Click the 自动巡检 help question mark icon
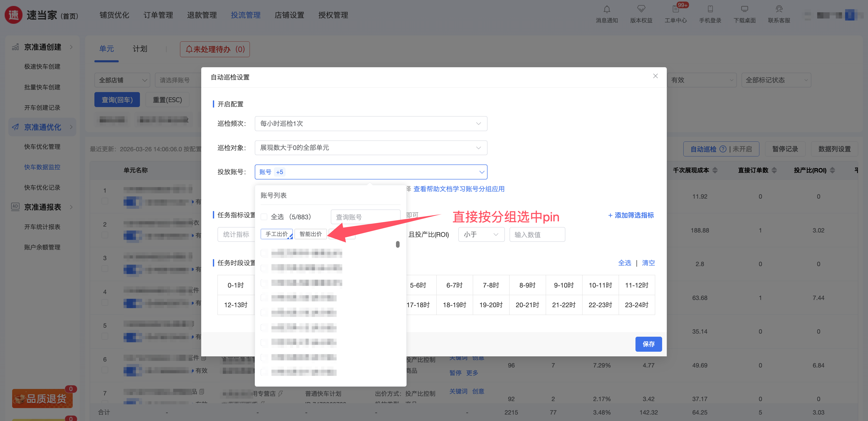The image size is (868, 421). pos(723,149)
